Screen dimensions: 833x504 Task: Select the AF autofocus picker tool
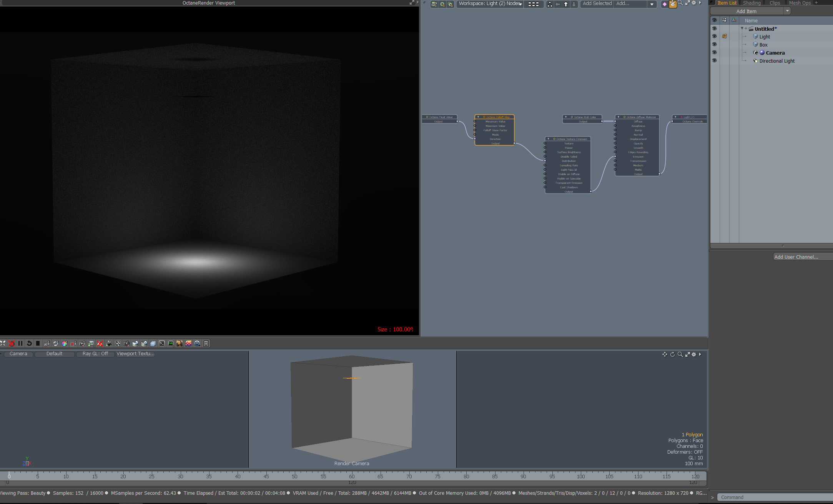[x=47, y=343]
